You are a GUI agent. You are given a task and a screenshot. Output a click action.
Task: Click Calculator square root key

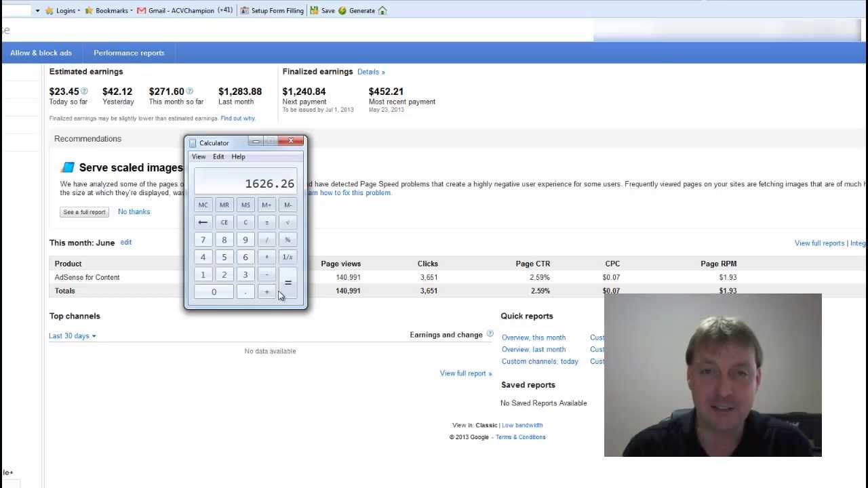(x=288, y=222)
